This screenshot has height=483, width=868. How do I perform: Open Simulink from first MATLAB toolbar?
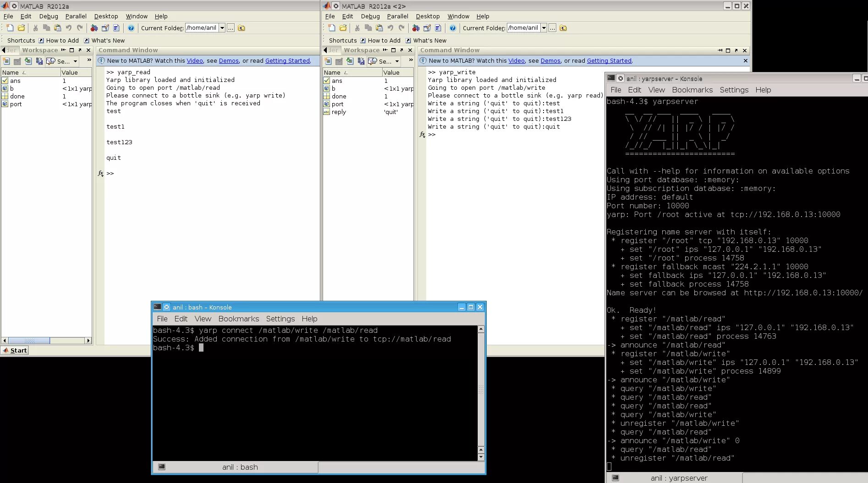(x=94, y=28)
